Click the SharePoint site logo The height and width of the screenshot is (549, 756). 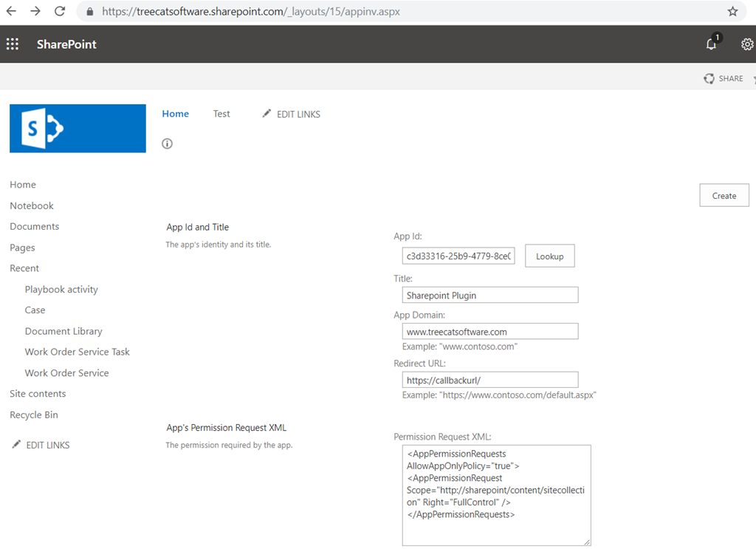click(78, 129)
